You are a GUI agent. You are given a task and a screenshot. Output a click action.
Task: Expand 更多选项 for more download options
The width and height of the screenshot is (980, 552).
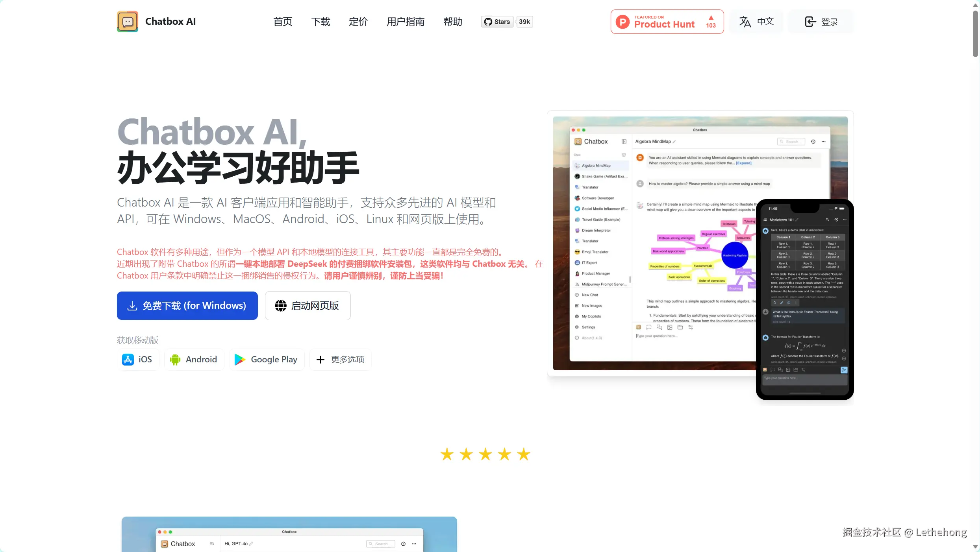click(x=341, y=360)
